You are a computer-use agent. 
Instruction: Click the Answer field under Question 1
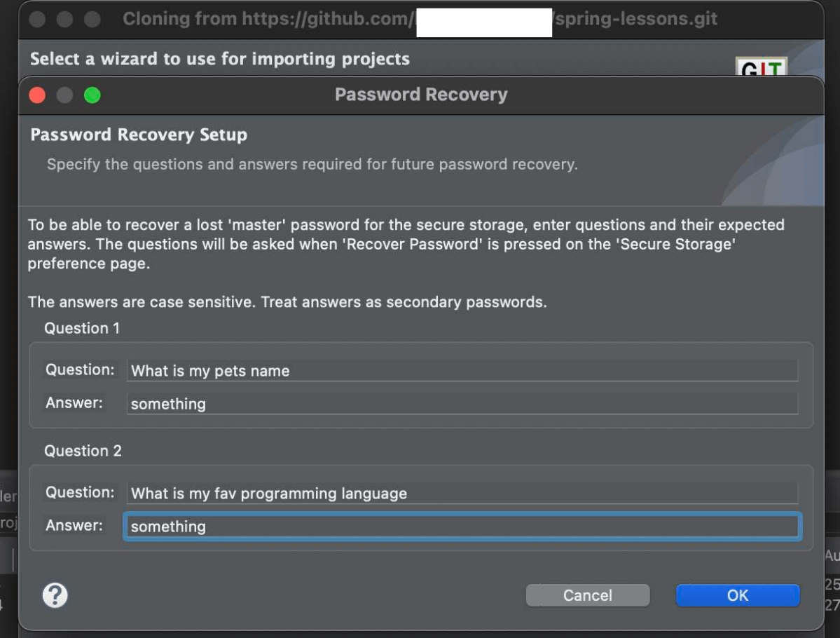462,404
